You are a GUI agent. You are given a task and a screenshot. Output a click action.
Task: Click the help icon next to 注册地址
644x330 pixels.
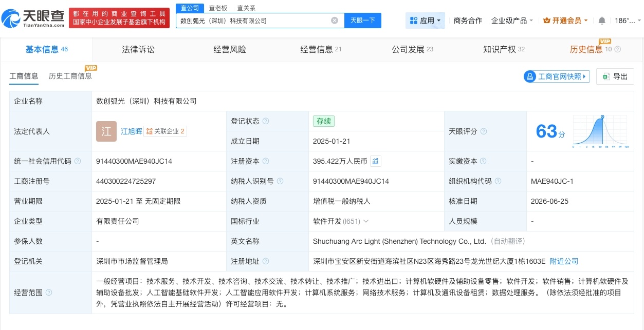266,261
